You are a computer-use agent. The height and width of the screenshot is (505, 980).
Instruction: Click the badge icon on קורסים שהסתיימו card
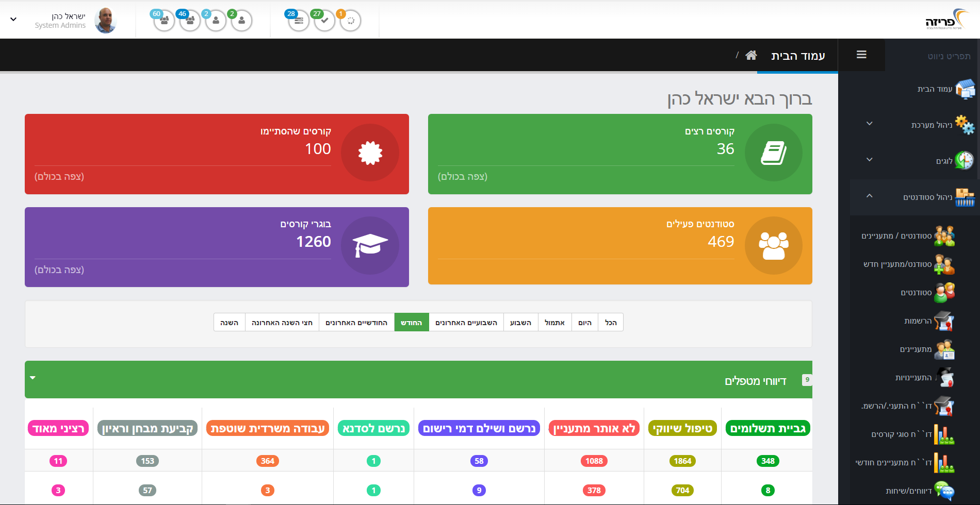[370, 153]
